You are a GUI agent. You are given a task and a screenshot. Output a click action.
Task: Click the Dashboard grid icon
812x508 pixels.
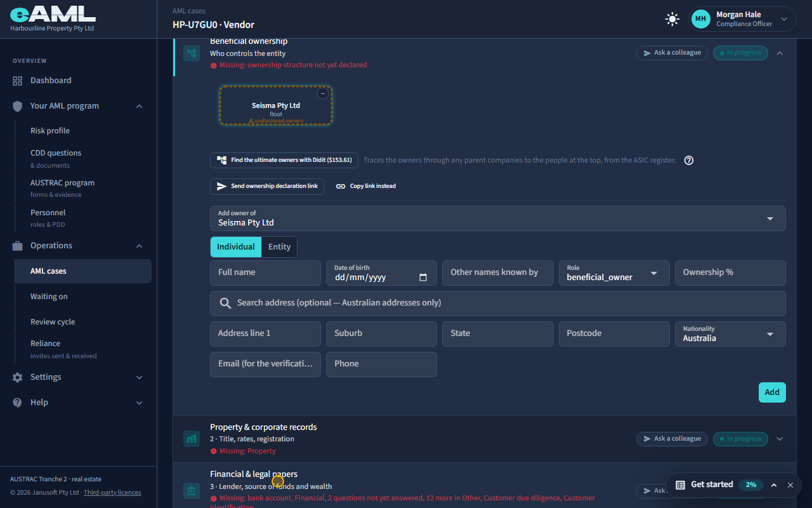click(17, 81)
